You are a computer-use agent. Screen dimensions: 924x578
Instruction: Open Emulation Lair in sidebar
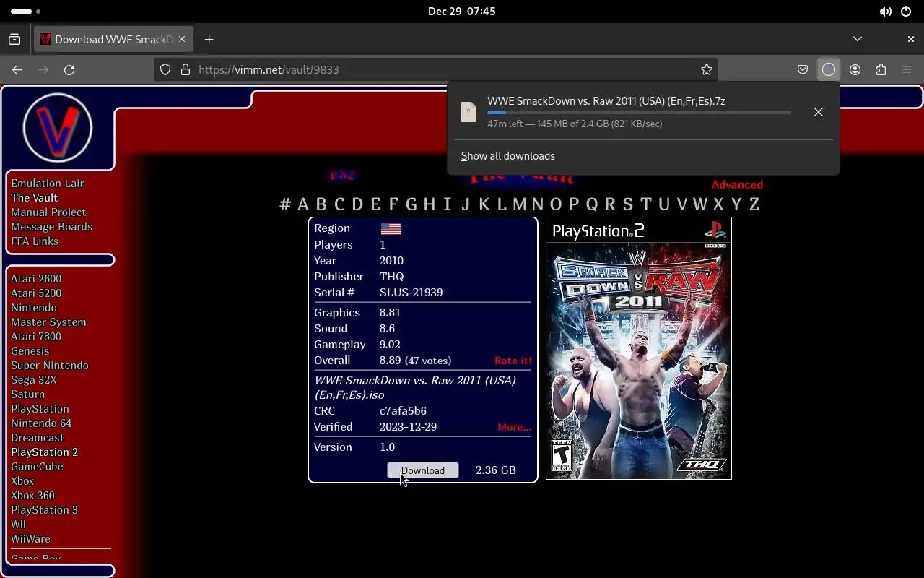(48, 184)
